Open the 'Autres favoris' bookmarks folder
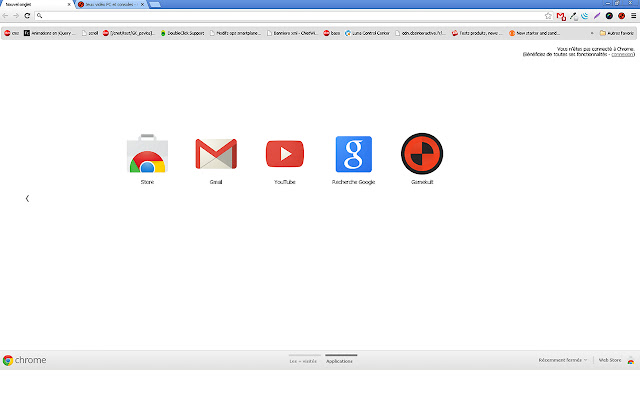This screenshot has width=640, height=400. 617,33
